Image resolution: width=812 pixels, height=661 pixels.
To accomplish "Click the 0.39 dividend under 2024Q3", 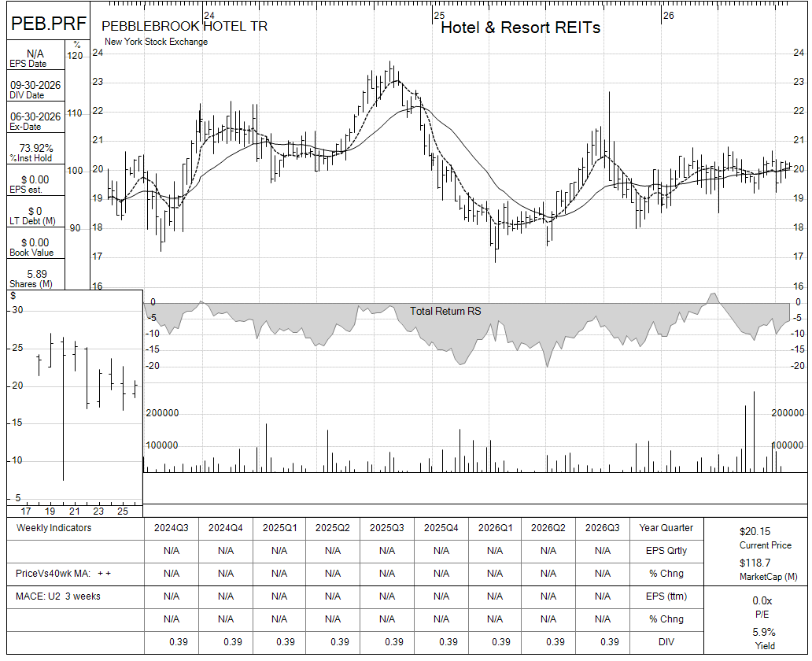I will tap(179, 642).
